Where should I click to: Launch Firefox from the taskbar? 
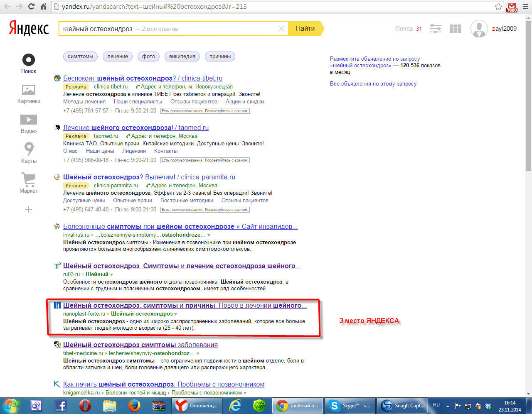134,405
